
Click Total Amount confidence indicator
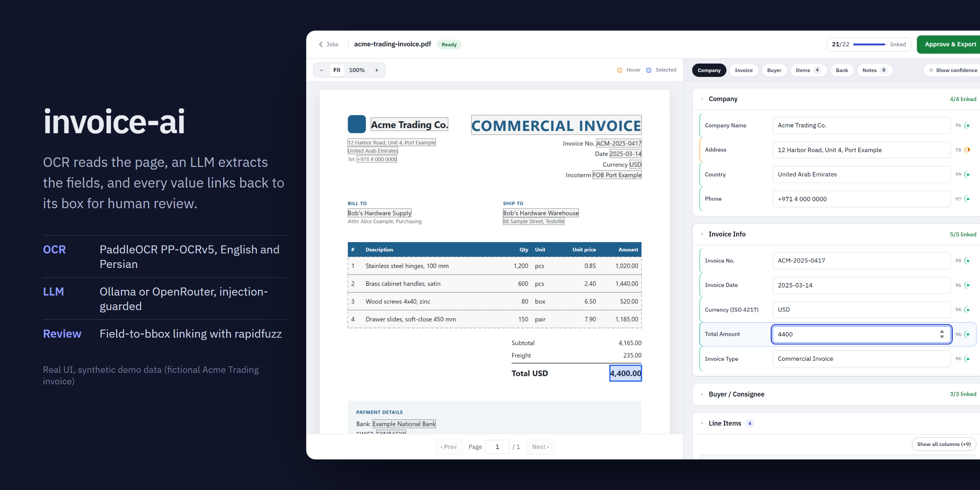pyautogui.click(x=967, y=334)
